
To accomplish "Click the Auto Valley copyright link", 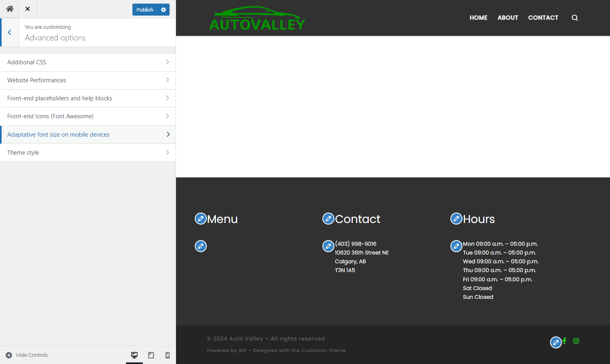I will pos(246,338).
